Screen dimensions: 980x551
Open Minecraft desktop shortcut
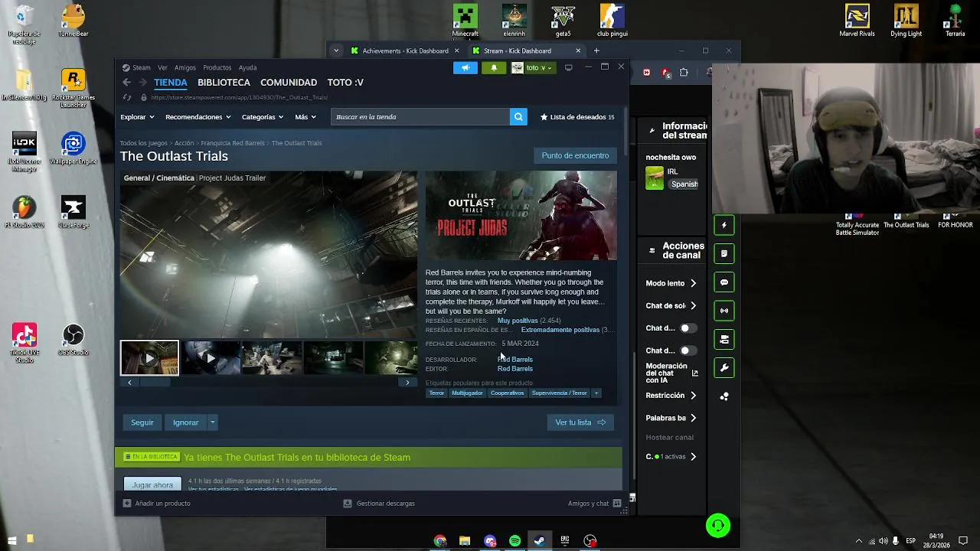point(465,21)
